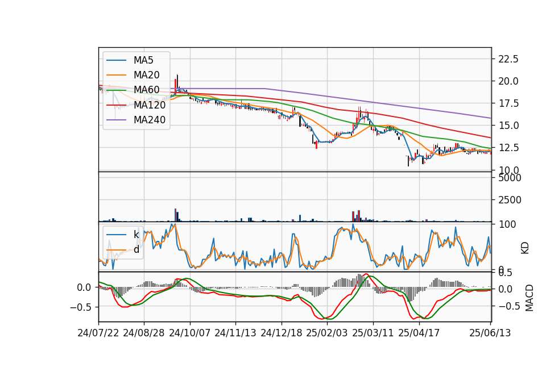
Task: Click the 25/06/13 date axis label
Action: click(x=490, y=333)
